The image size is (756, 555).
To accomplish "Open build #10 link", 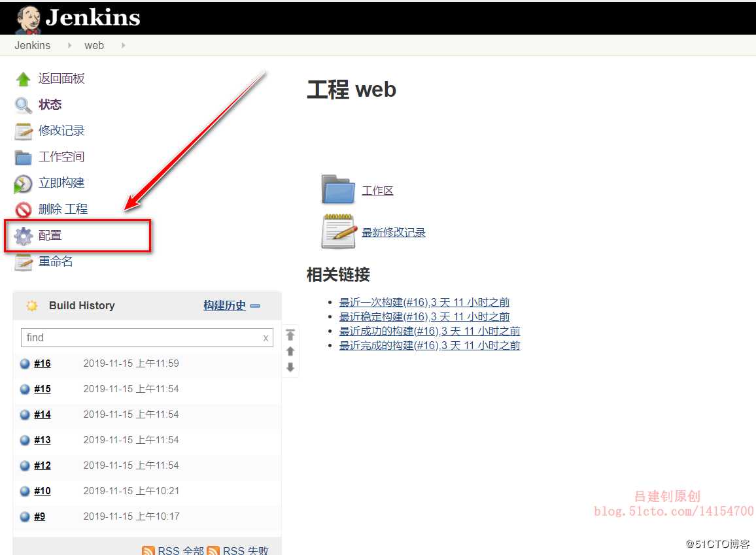I will click(x=43, y=492).
